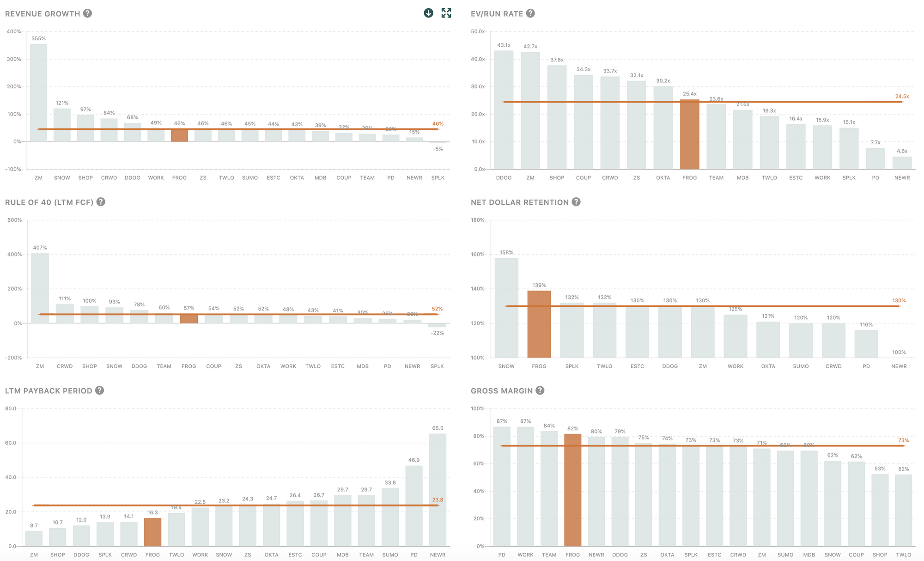
Task: Click the 24.5x median label in EV/Run Rate
Action: pos(901,97)
